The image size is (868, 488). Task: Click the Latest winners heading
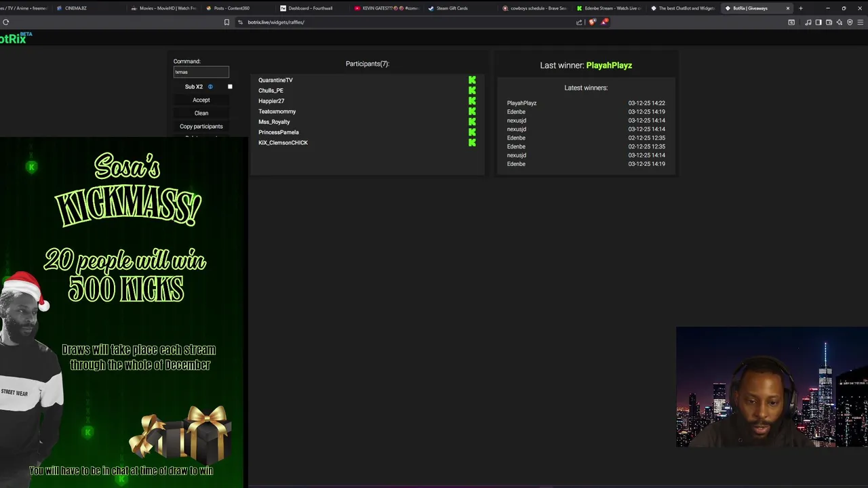pos(586,87)
